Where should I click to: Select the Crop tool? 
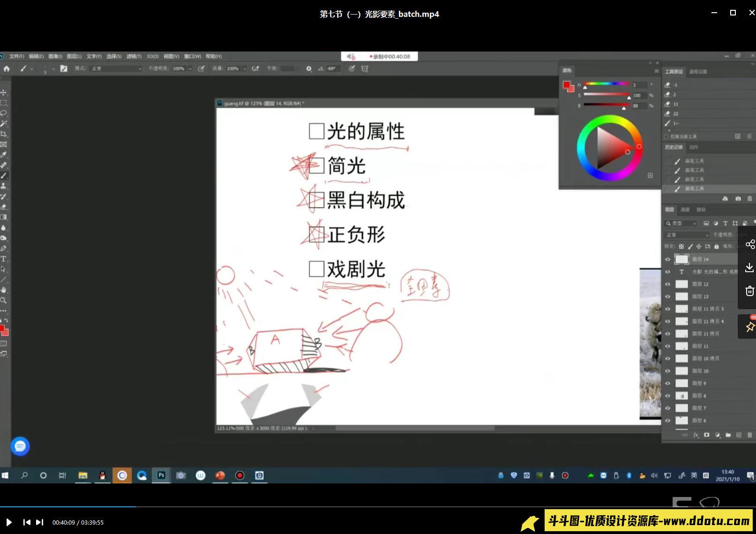pos(3,134)
